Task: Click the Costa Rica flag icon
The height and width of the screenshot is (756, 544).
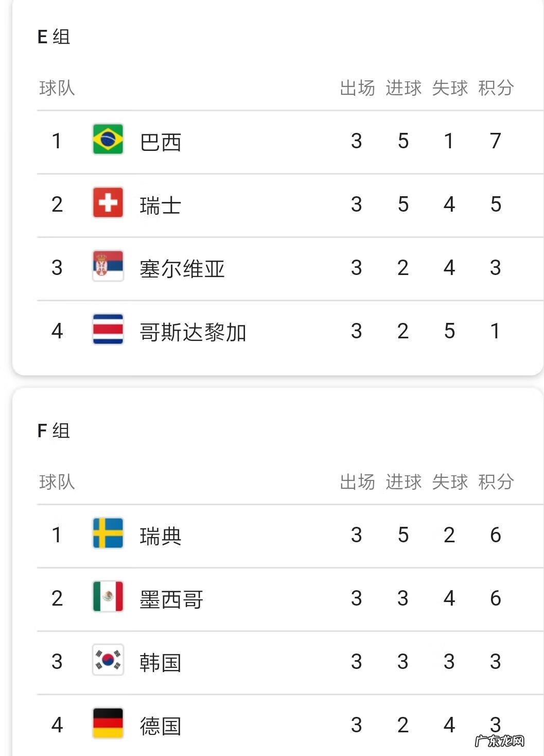Action: 108,329
